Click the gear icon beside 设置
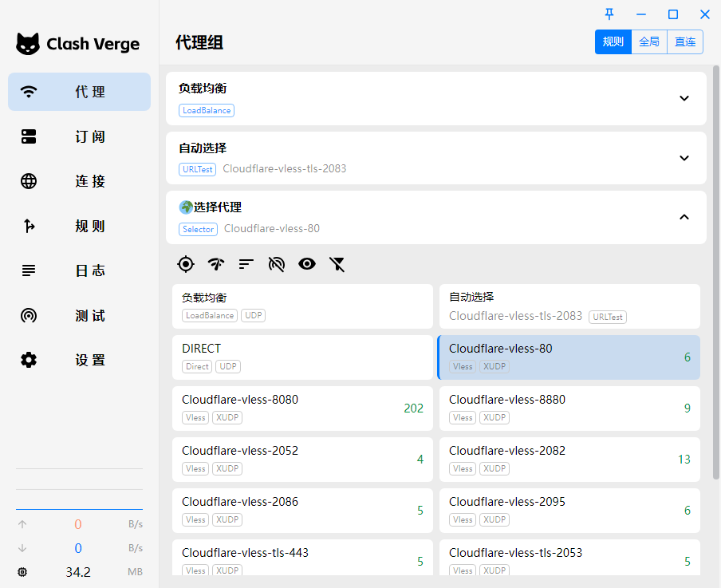 point(29,360)
